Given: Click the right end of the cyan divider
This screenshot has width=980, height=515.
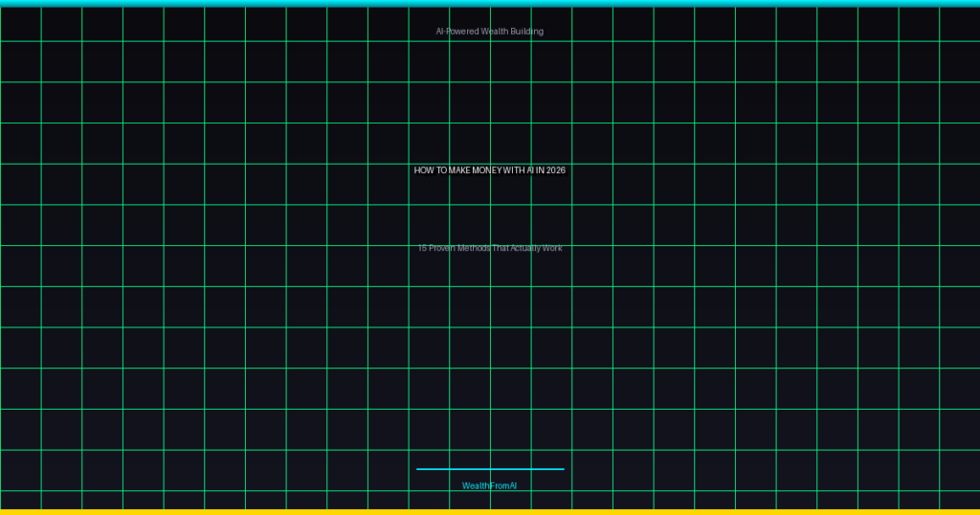Looking at the screenshot, I should [x=562, y=469].
